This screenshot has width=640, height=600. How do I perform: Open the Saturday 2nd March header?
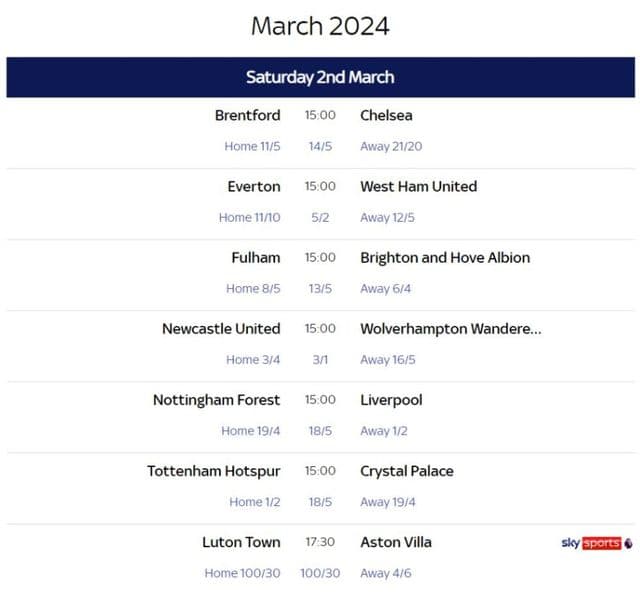(x=320, y=77)
